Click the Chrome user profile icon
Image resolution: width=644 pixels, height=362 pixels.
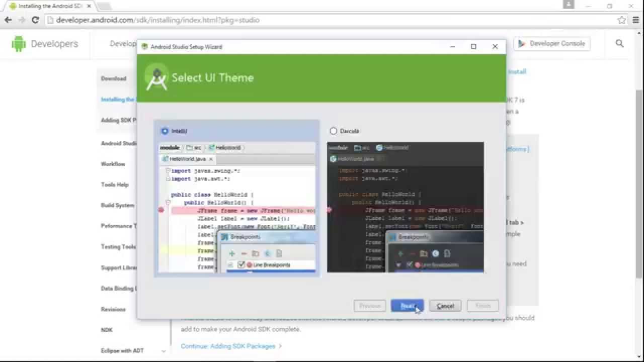(x=569, y=5)
